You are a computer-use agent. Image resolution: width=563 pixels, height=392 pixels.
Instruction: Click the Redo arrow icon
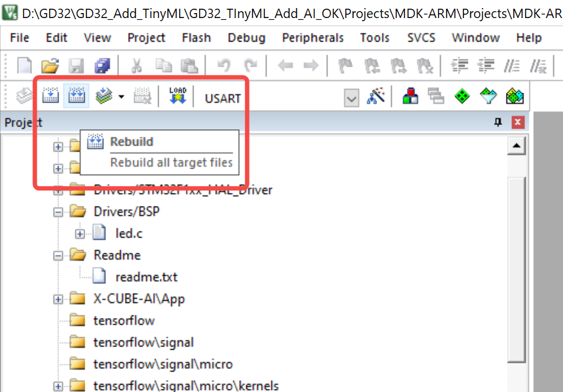[x=250, y=66]
